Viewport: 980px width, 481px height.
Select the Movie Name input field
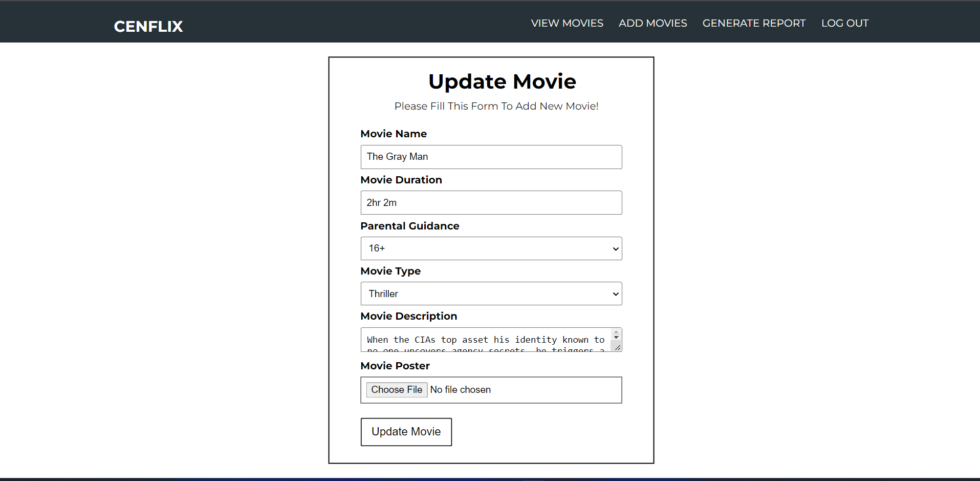coord(490,157)
